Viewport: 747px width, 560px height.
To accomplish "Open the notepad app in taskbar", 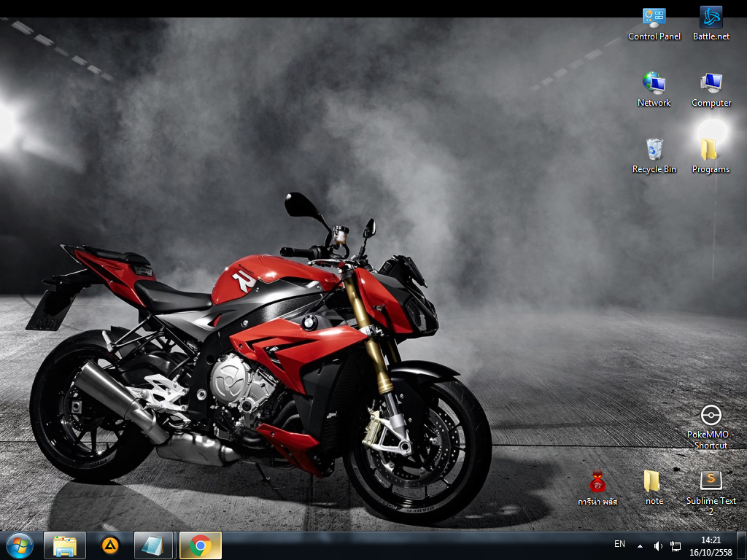I will click(x=153, y=545).
